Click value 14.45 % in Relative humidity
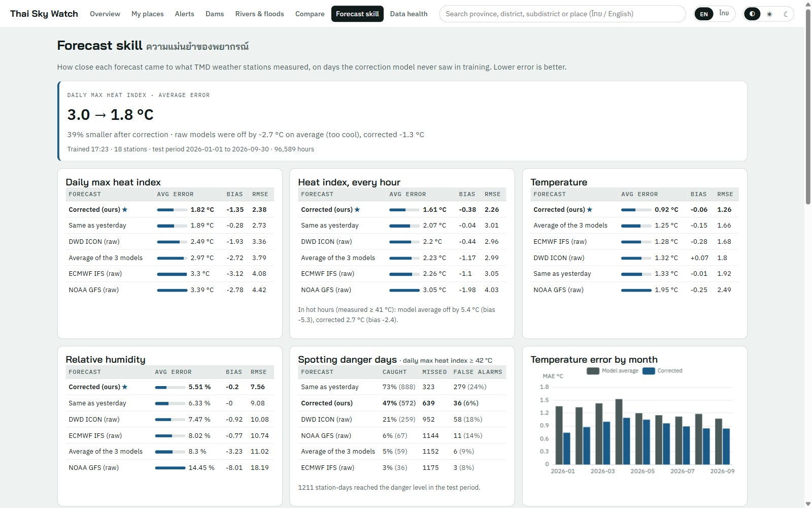This screenshot has width=812, height=508. (201, 467)
